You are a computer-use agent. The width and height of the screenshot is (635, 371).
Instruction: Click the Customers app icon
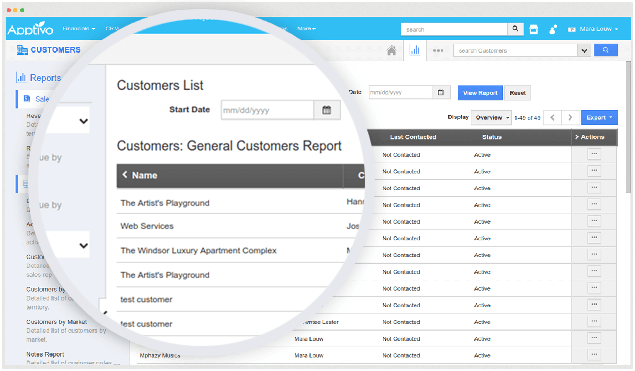tap(22, 50)
